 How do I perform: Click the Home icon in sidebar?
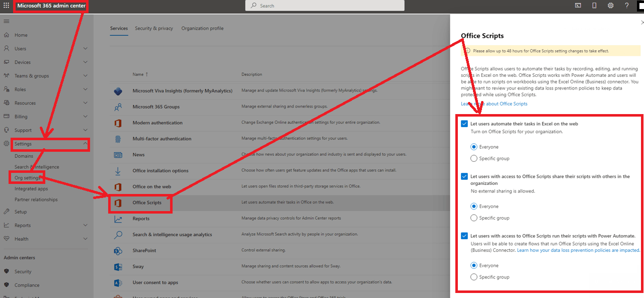tap(7, 35)
